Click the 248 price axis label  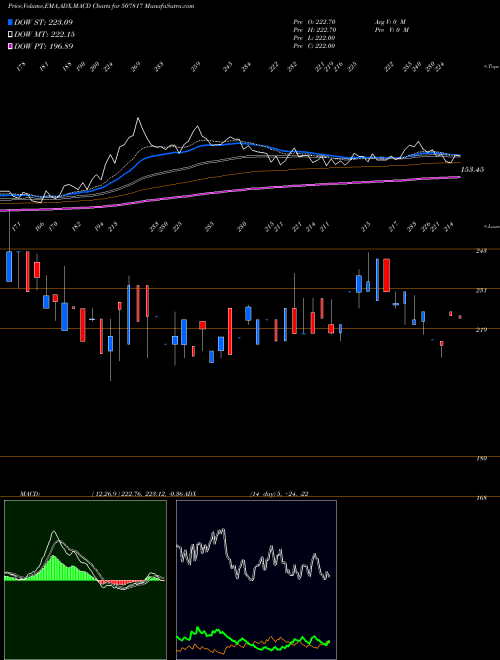pyautogui.click(x=481, y=251)
